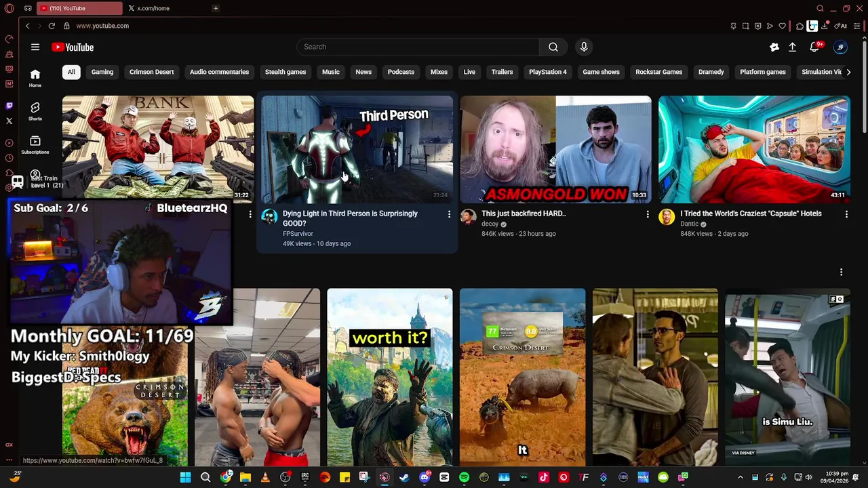Click the YouTube upload arrow icon

(792, 47)
